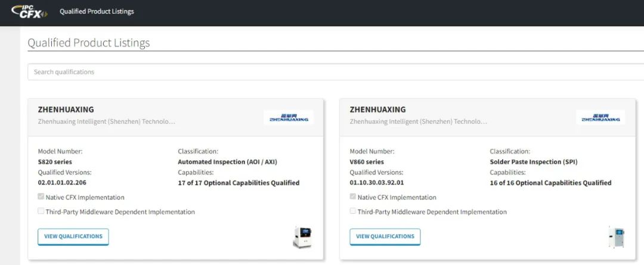
Task: Toggle Third-Party Middleware checkbox on S820 card
Action: 41,211
